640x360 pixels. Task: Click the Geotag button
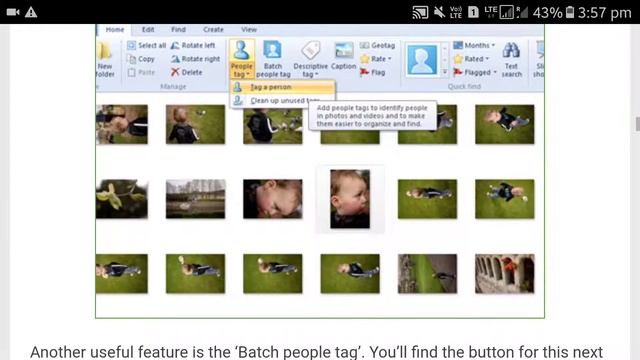point(378,45)
